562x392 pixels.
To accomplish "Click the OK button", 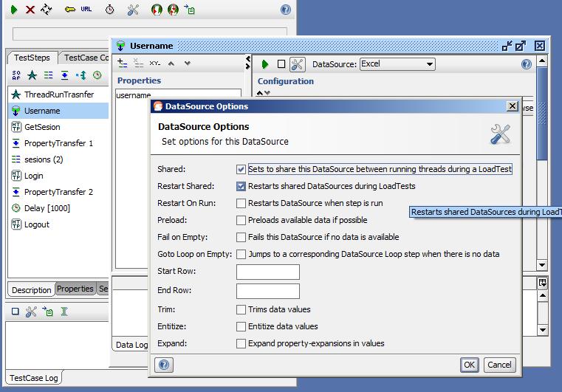I will click(469, 365).
